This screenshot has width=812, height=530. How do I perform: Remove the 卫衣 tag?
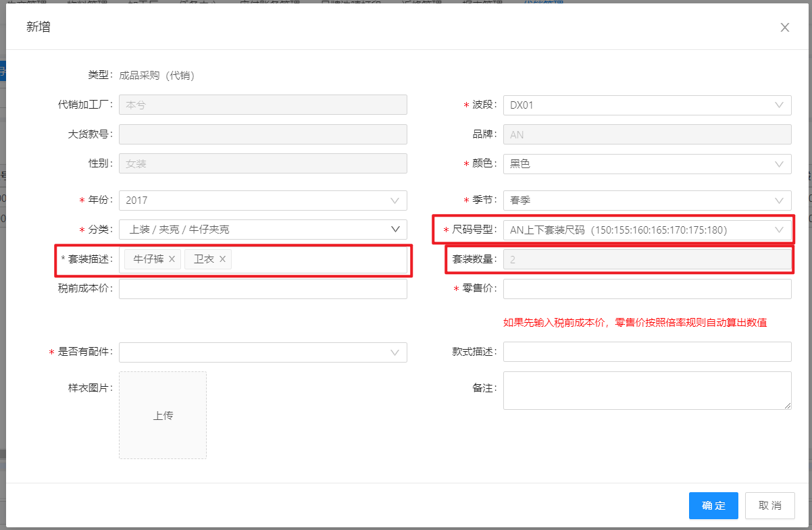click(222, 259)
